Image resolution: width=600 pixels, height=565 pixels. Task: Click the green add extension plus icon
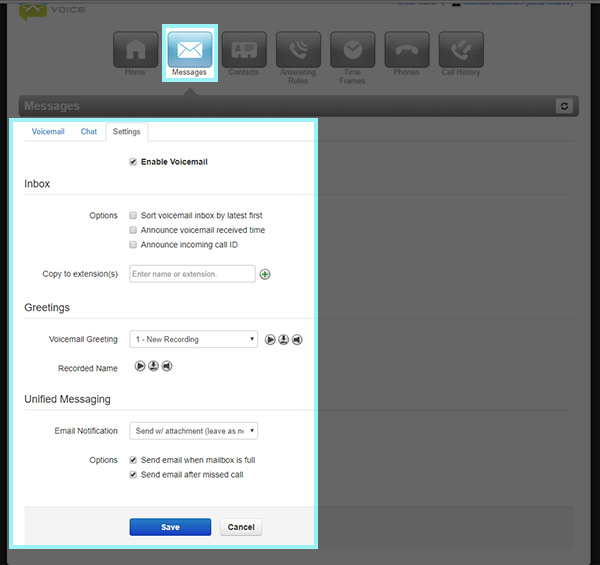click(x=265, y=274)
